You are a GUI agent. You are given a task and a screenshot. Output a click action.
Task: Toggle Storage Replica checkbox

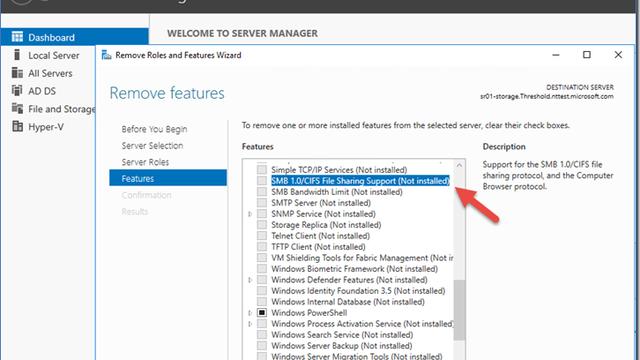coord(262,224)
